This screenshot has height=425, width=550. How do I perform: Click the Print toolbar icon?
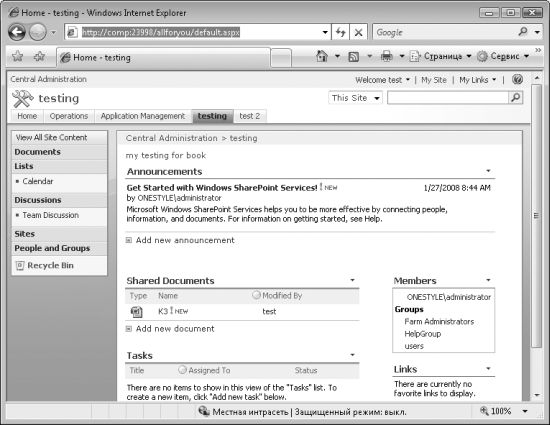click(387, 56)
